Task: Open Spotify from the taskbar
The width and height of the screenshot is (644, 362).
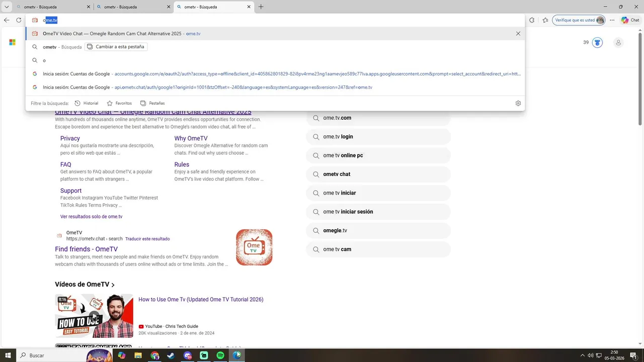Action: coord(220,355)
